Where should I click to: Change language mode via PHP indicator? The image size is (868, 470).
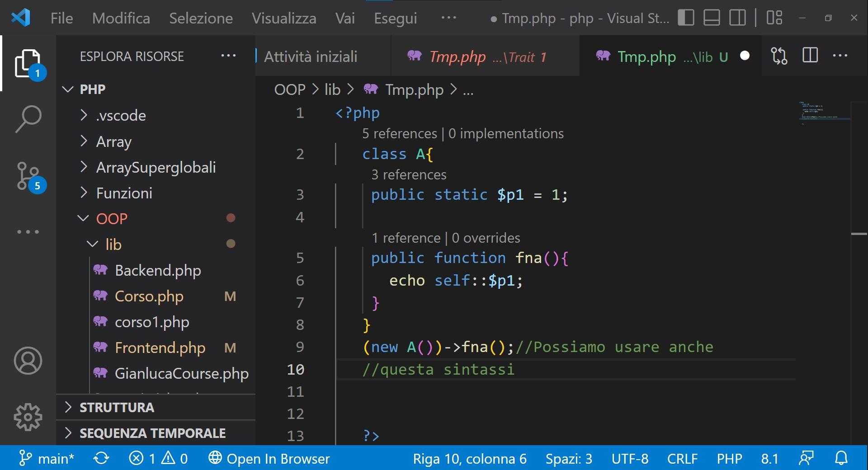(729, 458)
